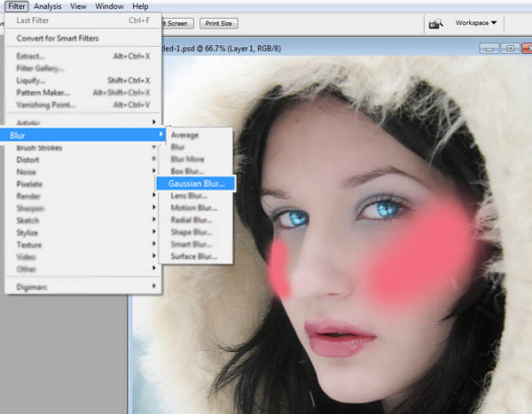Expand the Digimarc submenu
The image size is (532, 414).
pyautogui.click(x=34, y=286)
